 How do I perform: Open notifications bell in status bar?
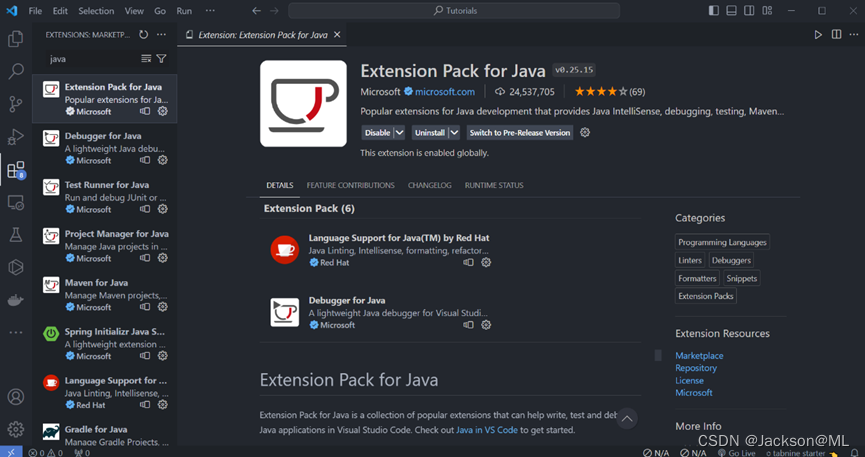[x=855, y=453]
